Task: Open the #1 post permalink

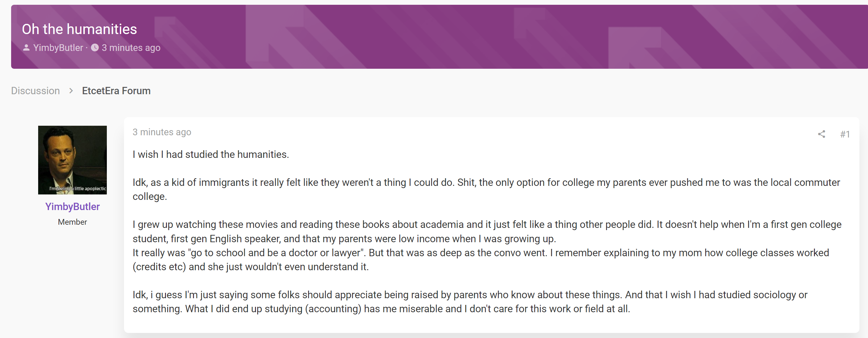Action: [x=845, y=134]
